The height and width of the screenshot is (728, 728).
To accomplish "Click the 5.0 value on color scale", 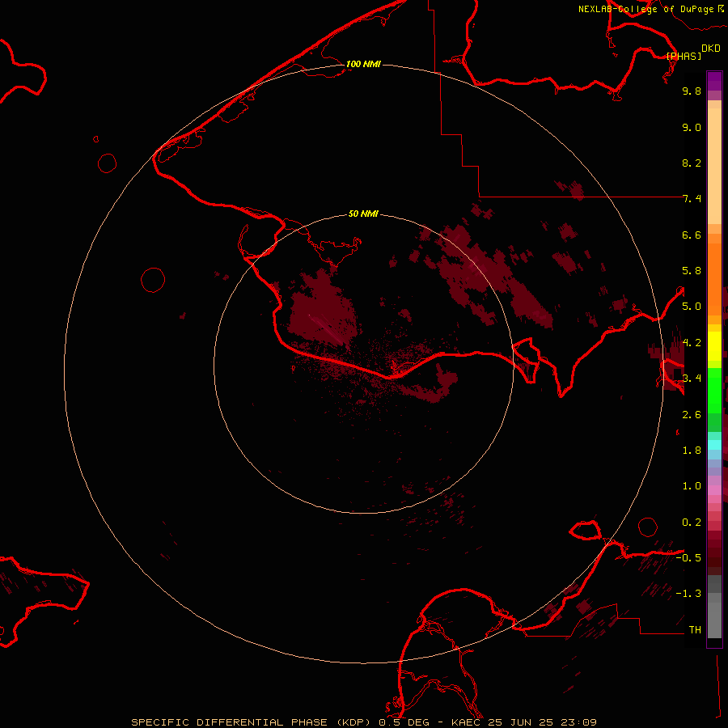I will click(x=692, y=307).
